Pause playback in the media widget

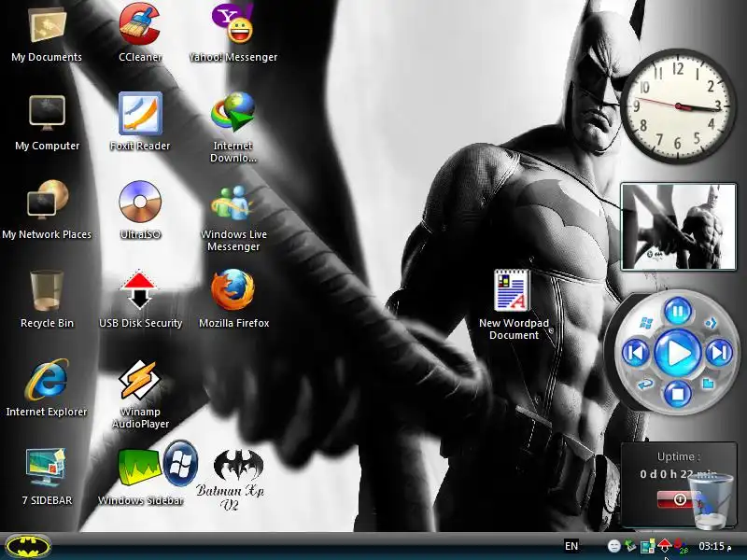point(678,312)
